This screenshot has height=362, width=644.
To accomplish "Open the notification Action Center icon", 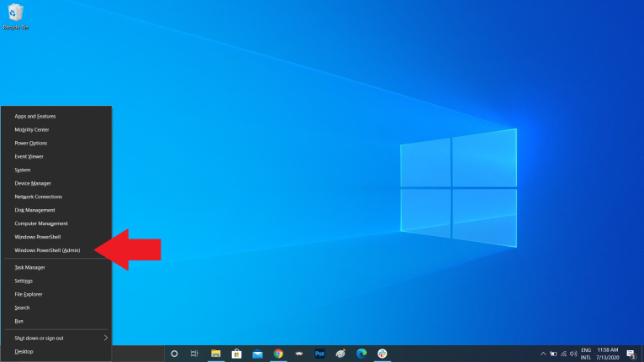I will [631, 354].
